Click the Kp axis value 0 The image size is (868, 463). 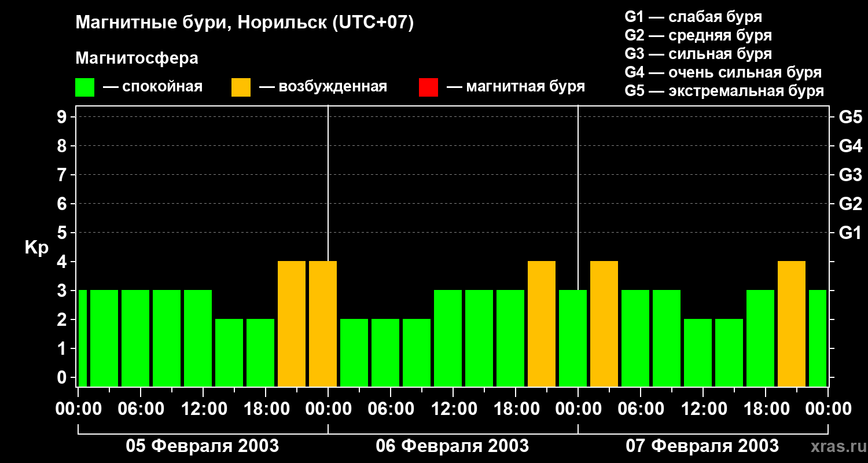pos(63,377)
